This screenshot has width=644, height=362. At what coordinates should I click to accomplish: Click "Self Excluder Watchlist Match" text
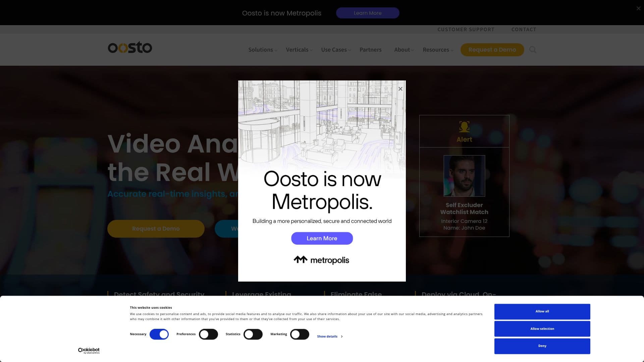point(464,208)
